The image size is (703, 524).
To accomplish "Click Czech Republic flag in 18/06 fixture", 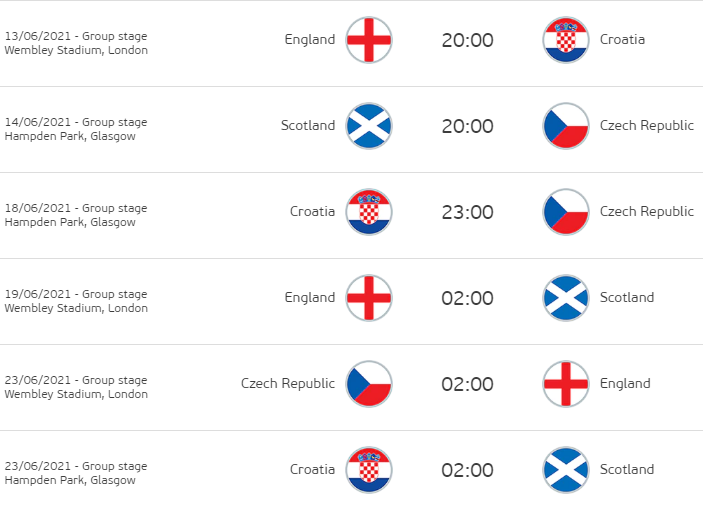I will click(566, 212).
